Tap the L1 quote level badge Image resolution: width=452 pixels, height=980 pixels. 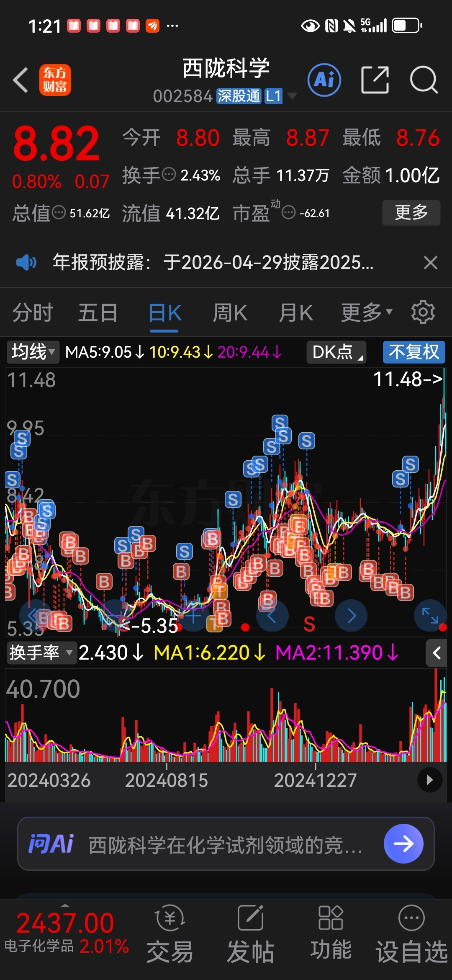(273, 96)
